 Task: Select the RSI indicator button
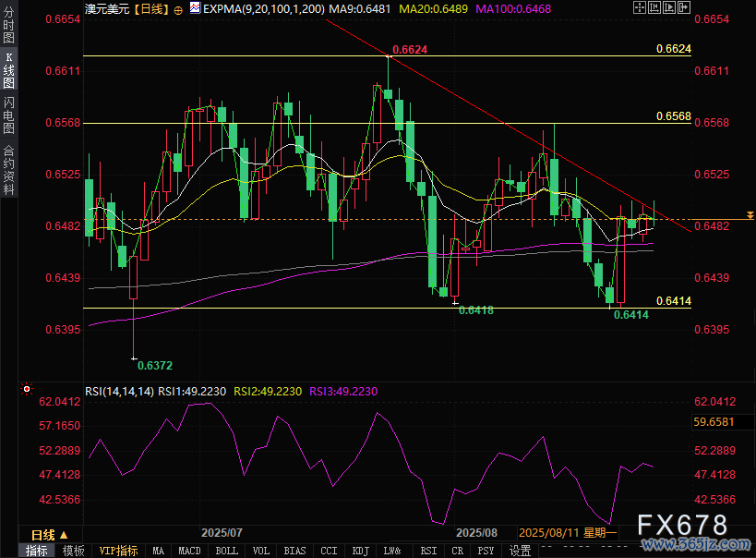click(x=428, y=551)
